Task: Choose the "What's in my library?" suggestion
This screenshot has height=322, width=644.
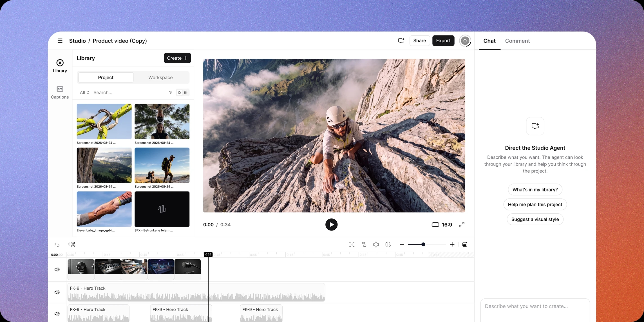Action: (x=535, y=190)
